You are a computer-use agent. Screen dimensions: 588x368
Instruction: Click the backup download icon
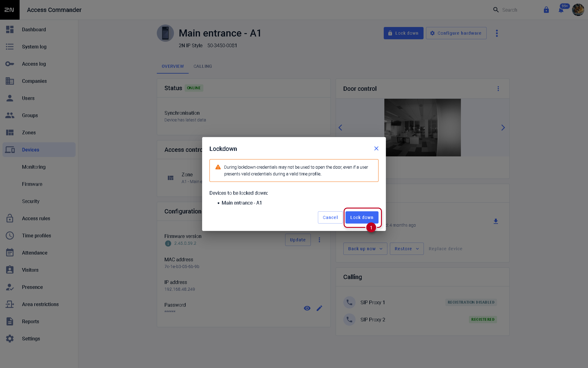[496, 221]
